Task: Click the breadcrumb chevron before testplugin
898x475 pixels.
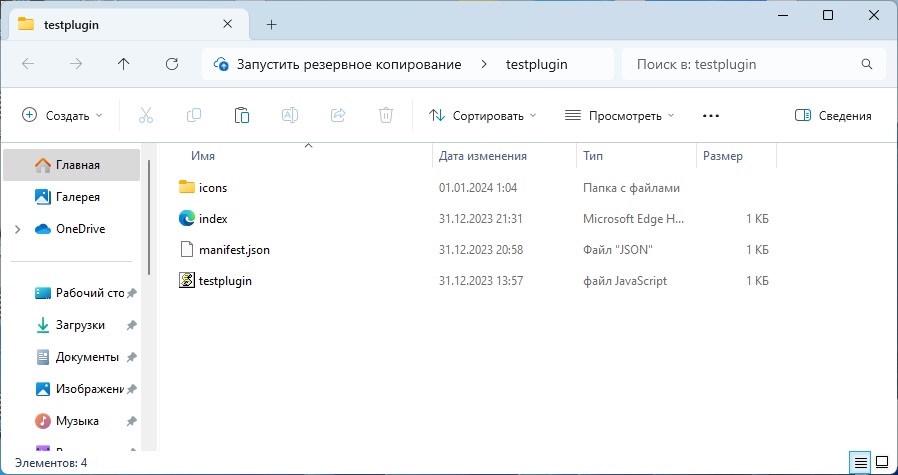Action: pos(484,64)
